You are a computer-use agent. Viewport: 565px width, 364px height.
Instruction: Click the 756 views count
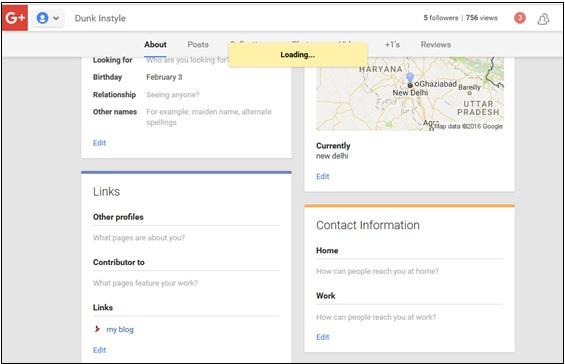pyautogui.click(x=481, y=18)
